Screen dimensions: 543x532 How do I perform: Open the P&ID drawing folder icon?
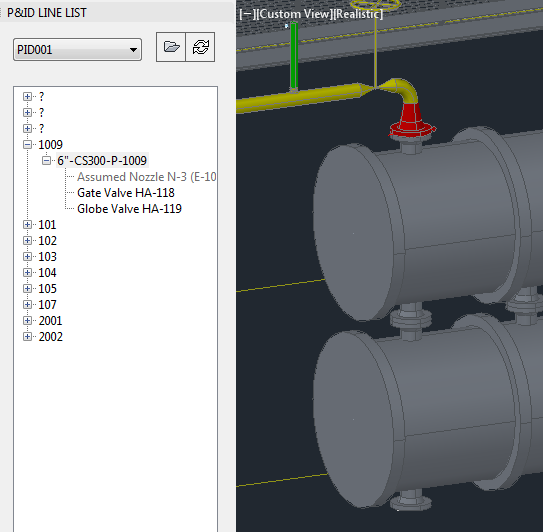pos(171,47)
